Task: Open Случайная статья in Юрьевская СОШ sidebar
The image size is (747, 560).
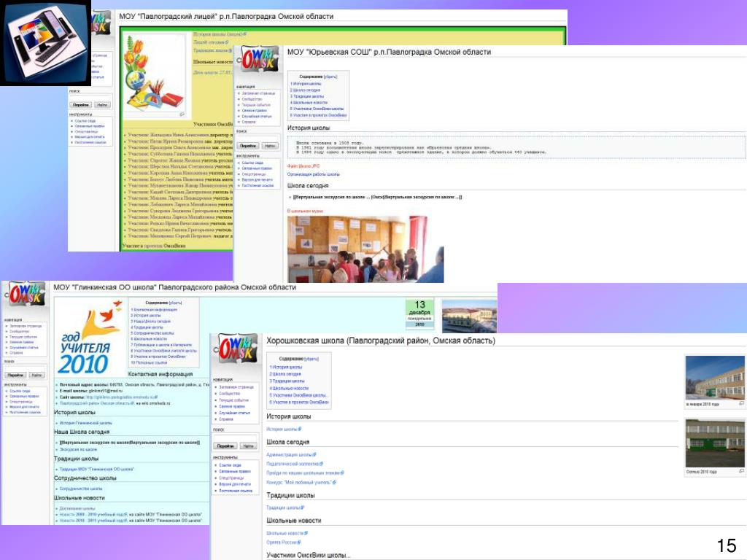Action: click(x=257, y=116)
